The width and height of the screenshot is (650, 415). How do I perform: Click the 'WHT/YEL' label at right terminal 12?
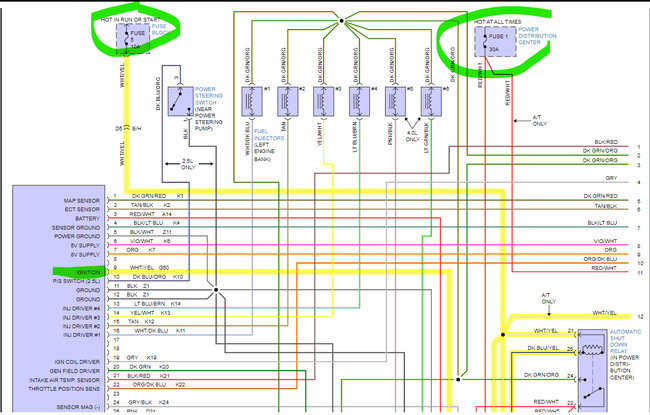[x=604, y=313]
